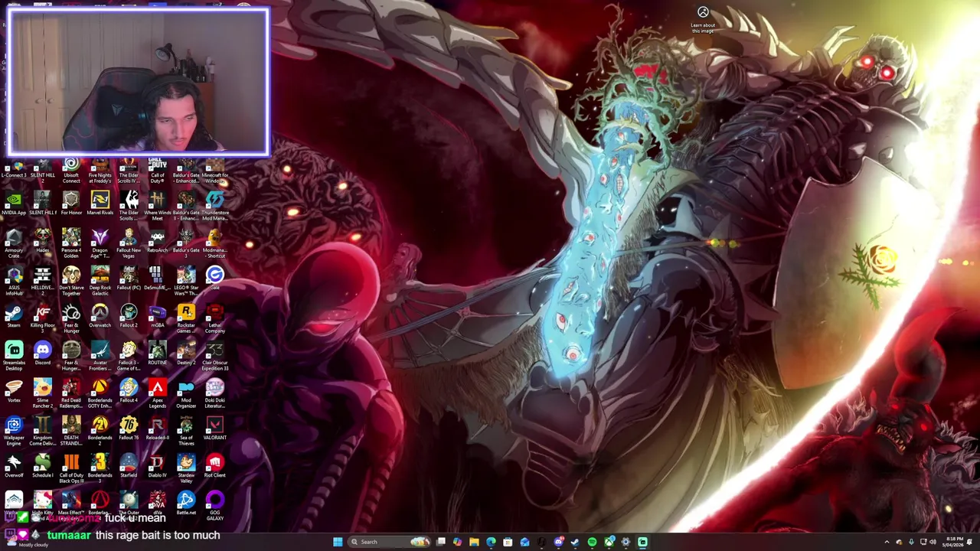Select the Schedule I desktop icon
Image resolution: width=980 pixels, height=551 pixels.
(42, 467)
